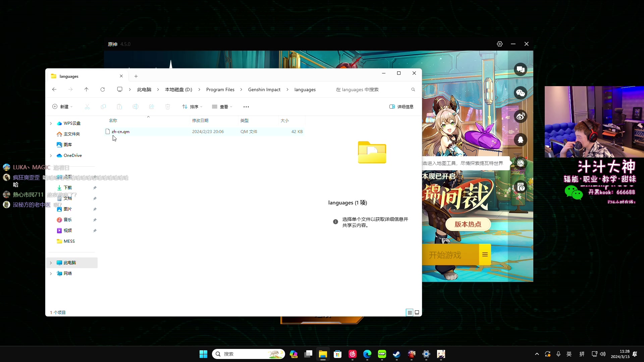Toggle the 详细信息 details pane
The height and width of the screenshot is (362, 644).
coord(401,107)
